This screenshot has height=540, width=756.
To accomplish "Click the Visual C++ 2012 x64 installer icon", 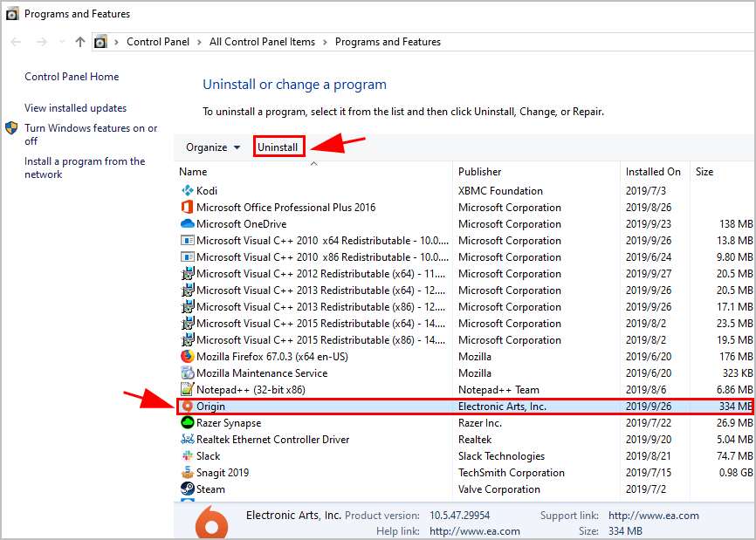I will click(187, 274).
